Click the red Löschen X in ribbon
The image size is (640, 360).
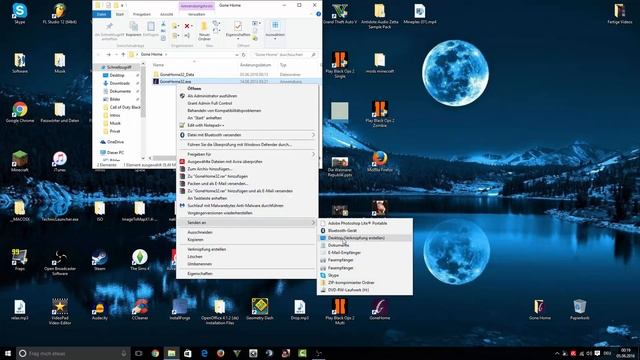coord(187,26)
